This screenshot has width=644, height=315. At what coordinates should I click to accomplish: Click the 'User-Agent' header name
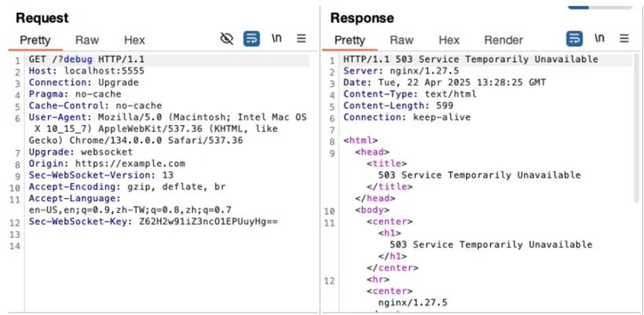57,117
